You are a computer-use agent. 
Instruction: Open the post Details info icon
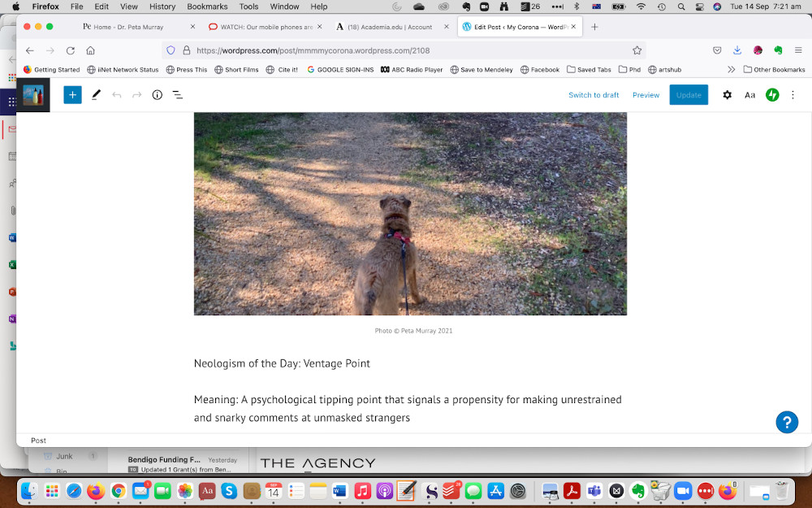click(158, 95)
